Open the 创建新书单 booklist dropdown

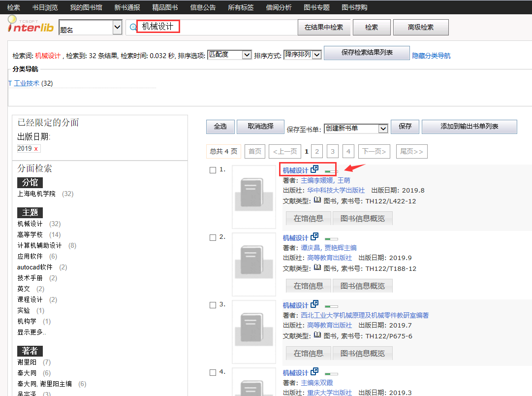[383, 128]
